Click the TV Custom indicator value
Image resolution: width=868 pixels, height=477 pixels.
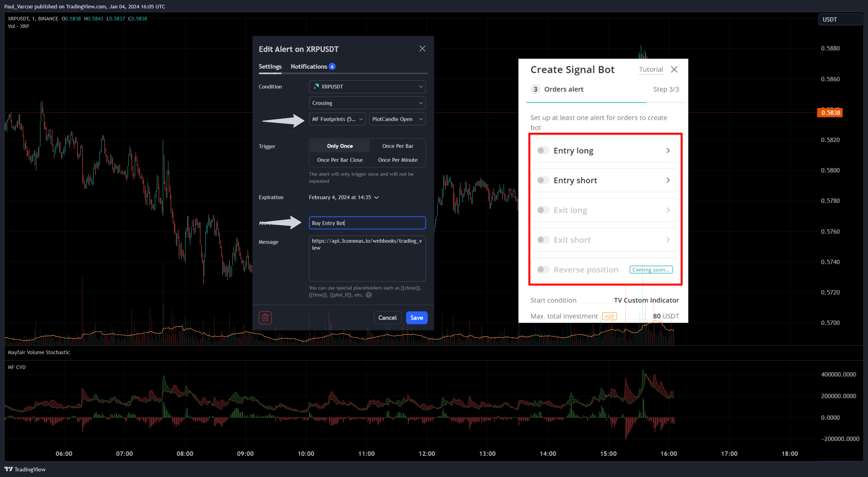tap(646, 300)
